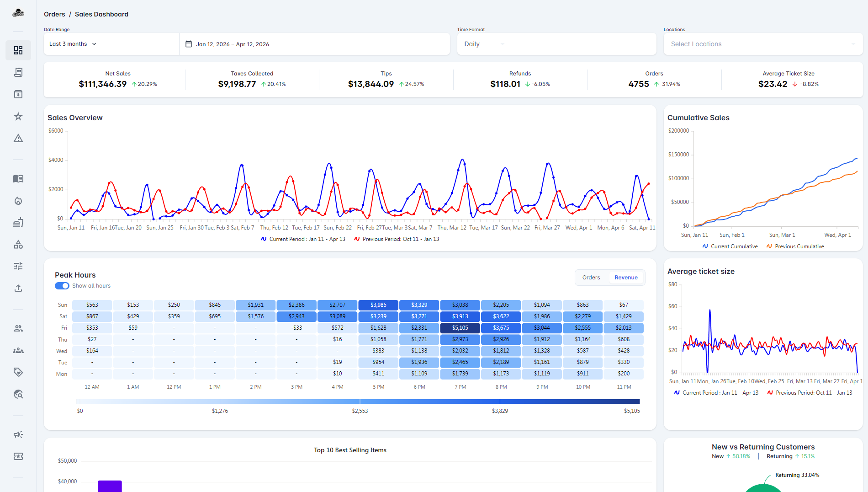
Task: Select the coupons ticket icon at sidebar bottom
Action: [x=18, y=456]
